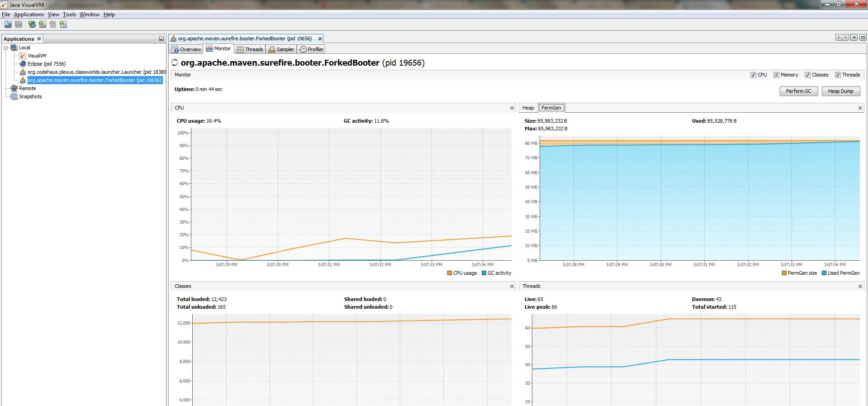The width and height of the screenshot is (868, 406).
Task: Click the Add Application Snapshot toolbar icon
Action: [63, 24]
